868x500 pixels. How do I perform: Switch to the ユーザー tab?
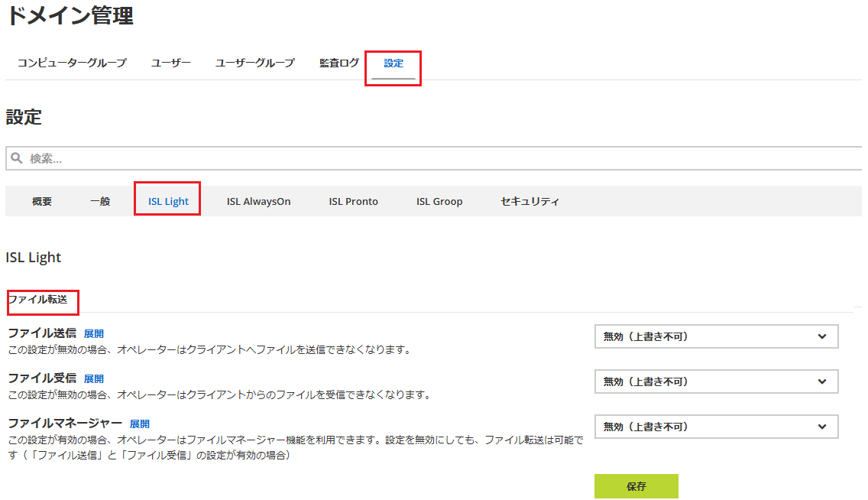(171, 63)
